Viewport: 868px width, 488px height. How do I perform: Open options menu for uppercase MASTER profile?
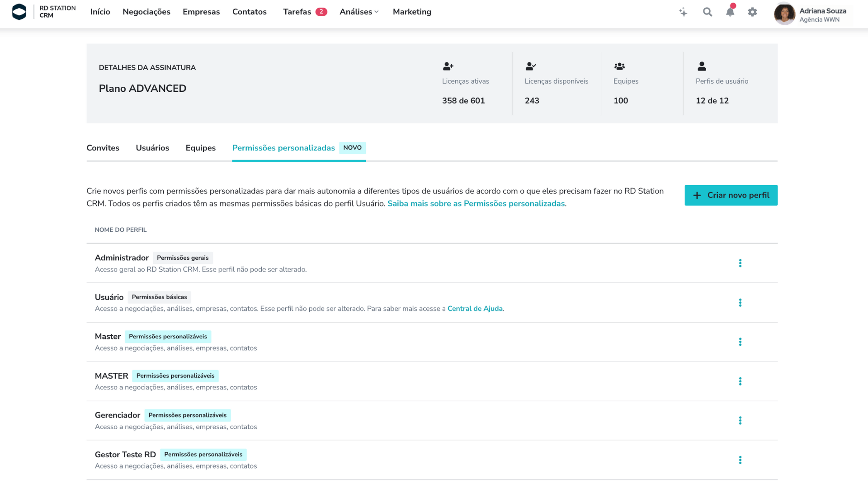[740, 381]
